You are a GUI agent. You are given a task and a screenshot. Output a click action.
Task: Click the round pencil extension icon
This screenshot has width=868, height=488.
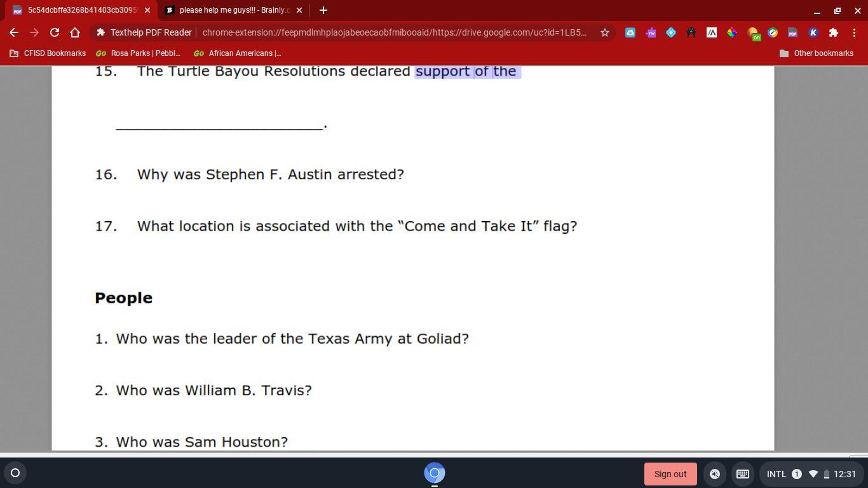point(773,32)
